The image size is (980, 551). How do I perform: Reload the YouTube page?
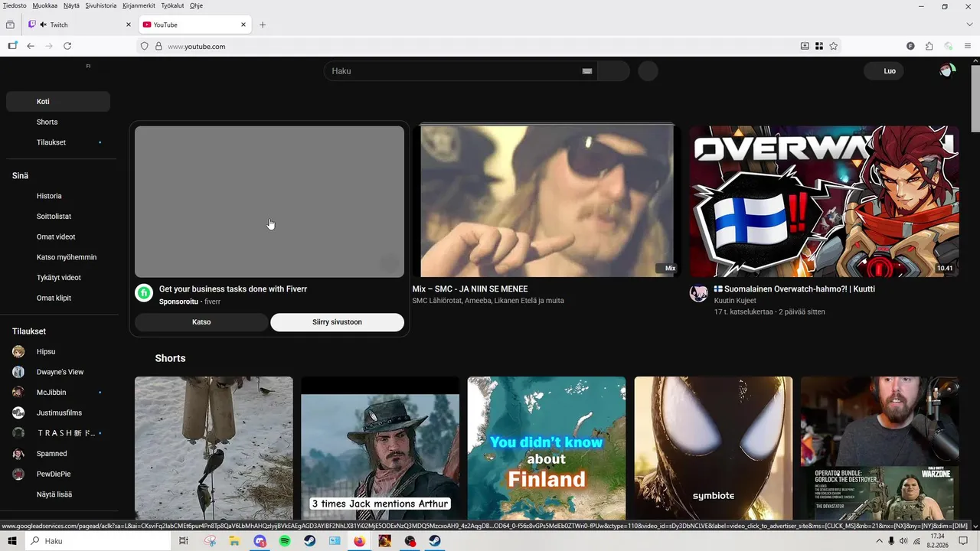(67, 46)
